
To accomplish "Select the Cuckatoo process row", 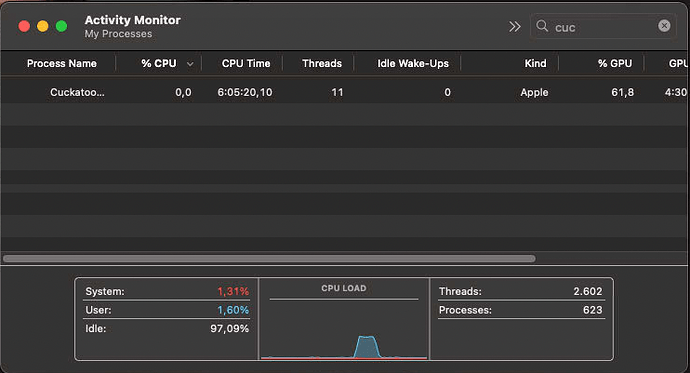I will 345,92.
